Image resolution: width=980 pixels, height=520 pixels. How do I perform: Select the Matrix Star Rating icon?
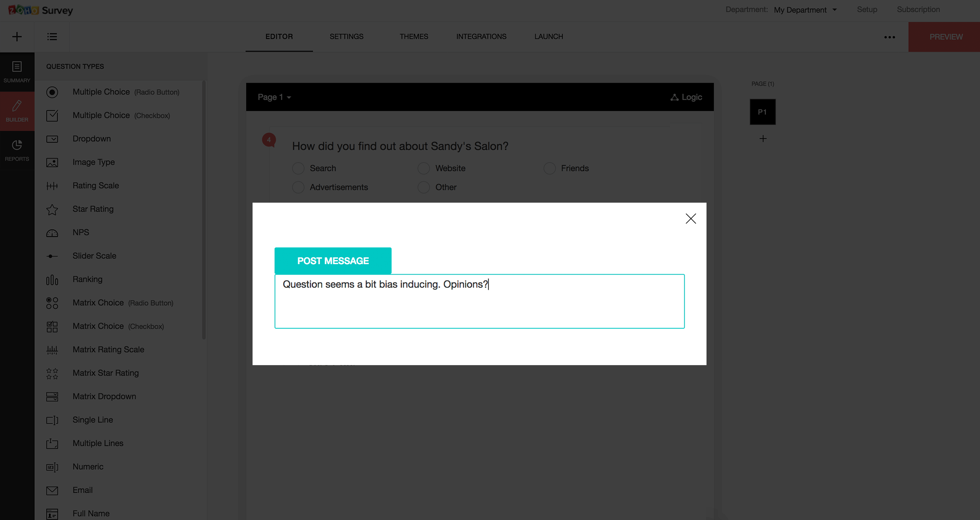[52, 373]
